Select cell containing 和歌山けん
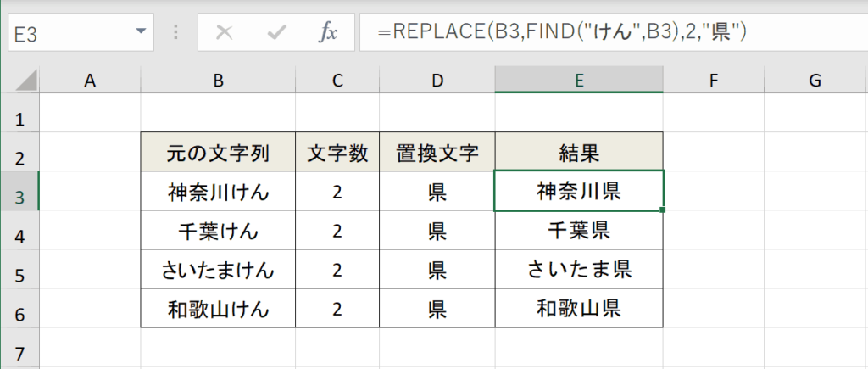This screenshot has height=369, width=868. 218,309
